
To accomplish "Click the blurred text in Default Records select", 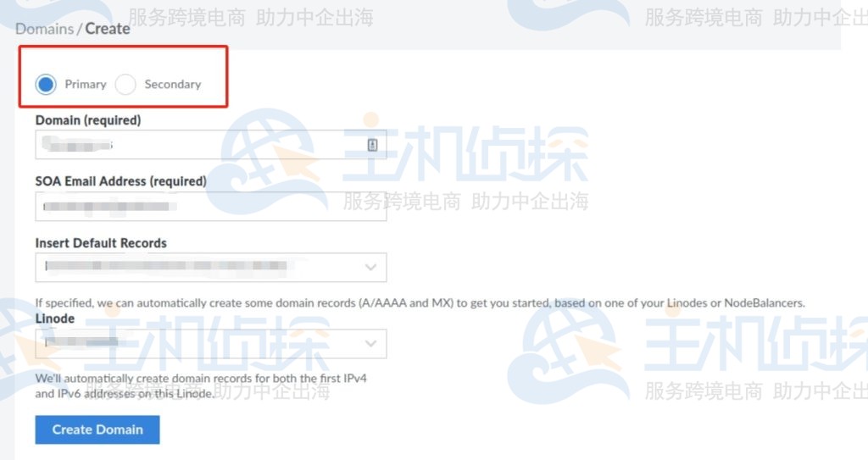I will coord(165,266).
